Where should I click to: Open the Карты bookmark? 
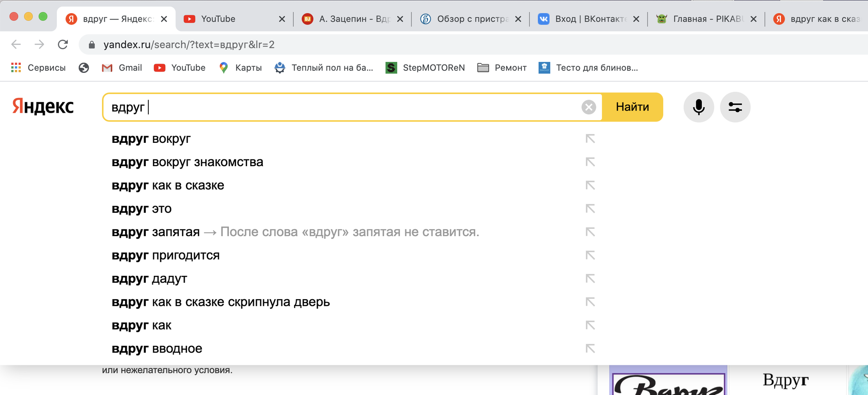(x=240, y=68)
